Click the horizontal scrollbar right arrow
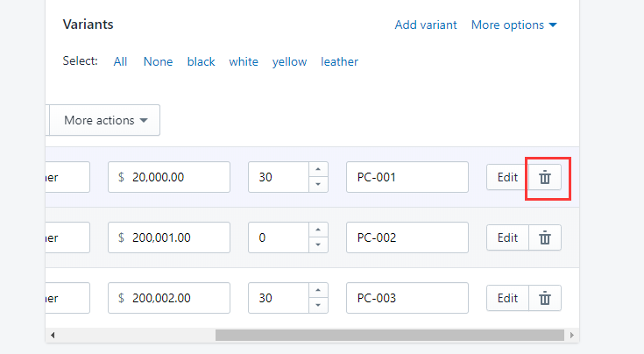The image size is (644, 354). pyautogui.click(x=572, y=335)
